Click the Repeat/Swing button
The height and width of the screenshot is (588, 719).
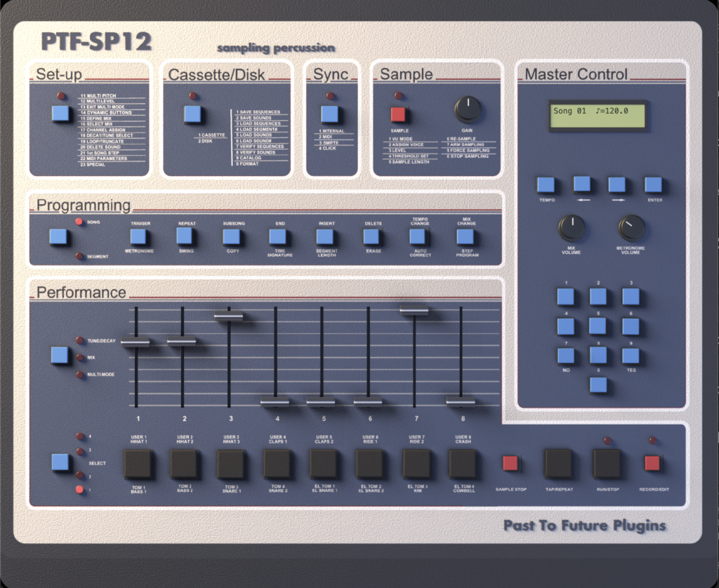click(185, 236)
